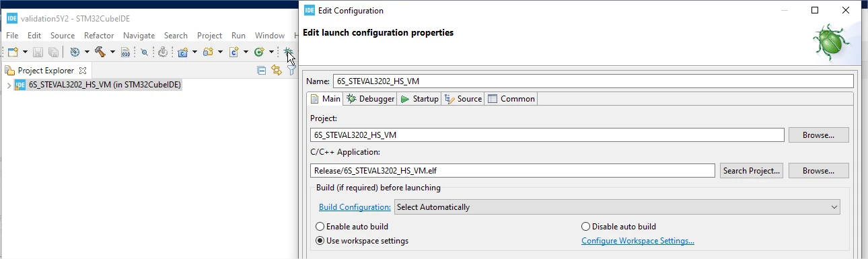
Task: Open the New dropdown arrow in the toolbar
Action: (x=26, y=52)
